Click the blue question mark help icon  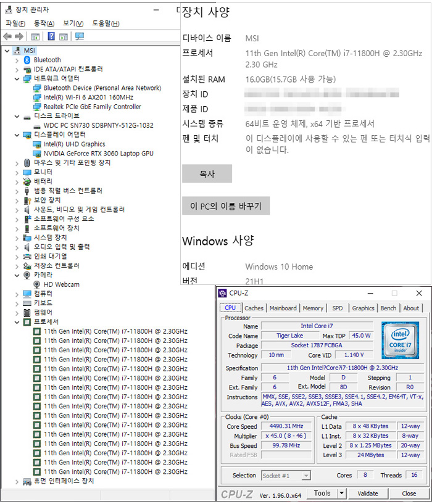[51, 36]
